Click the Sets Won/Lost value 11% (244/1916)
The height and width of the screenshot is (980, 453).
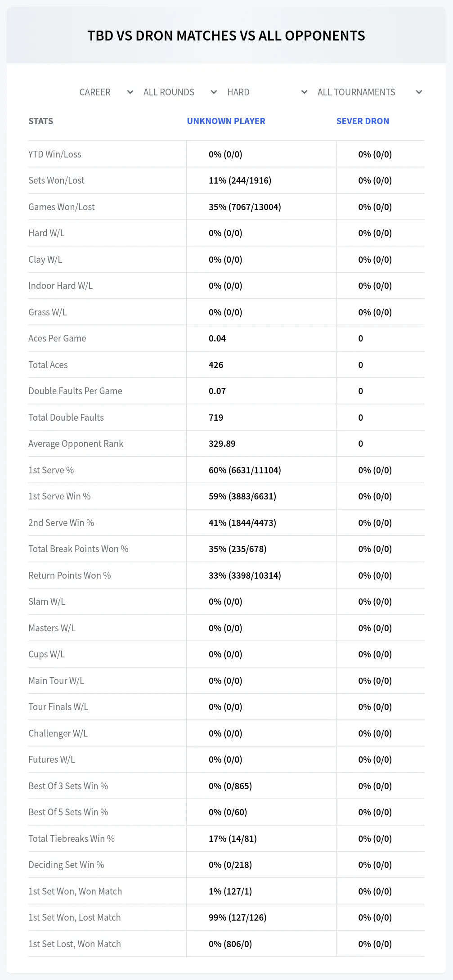pyautogui.click(x=240, y=180)
